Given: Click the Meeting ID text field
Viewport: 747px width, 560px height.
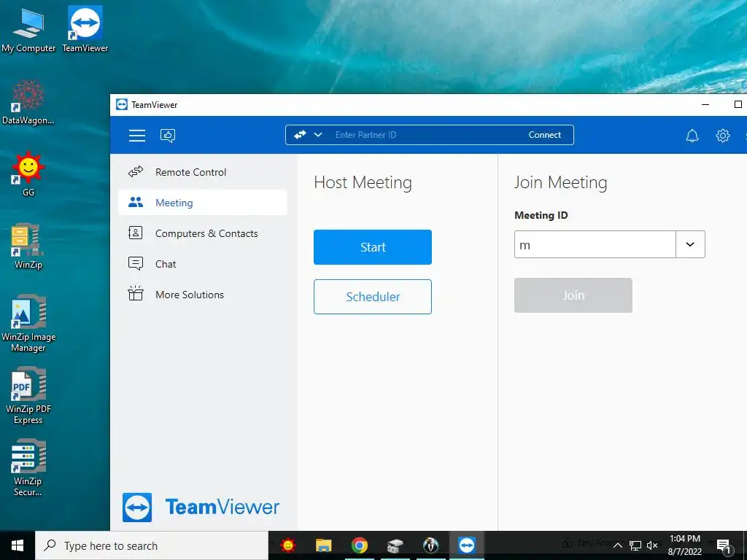Looking at the screenshot, I should click(x=595, y=244).
